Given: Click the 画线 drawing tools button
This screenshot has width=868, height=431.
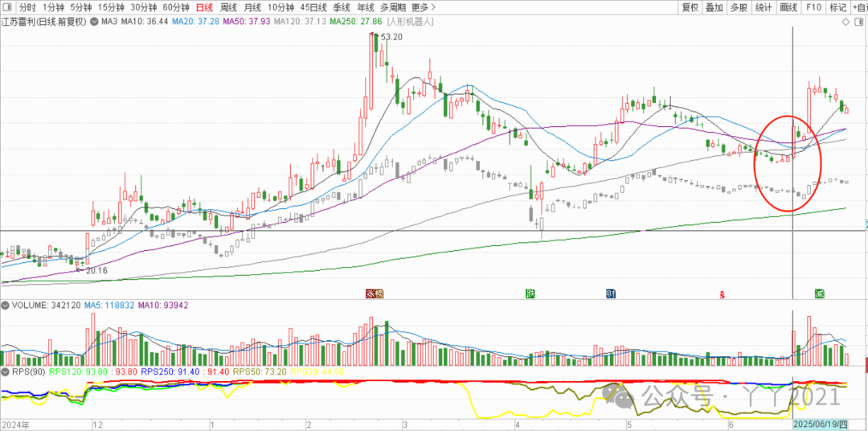Looking at the screenshot, I should point(788,7).
